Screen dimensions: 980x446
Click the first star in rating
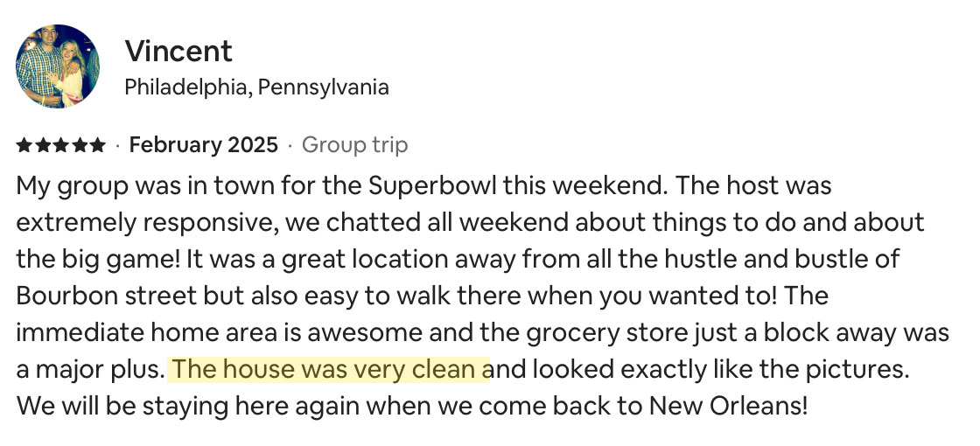pyautogui.click(x=24, y=145)
